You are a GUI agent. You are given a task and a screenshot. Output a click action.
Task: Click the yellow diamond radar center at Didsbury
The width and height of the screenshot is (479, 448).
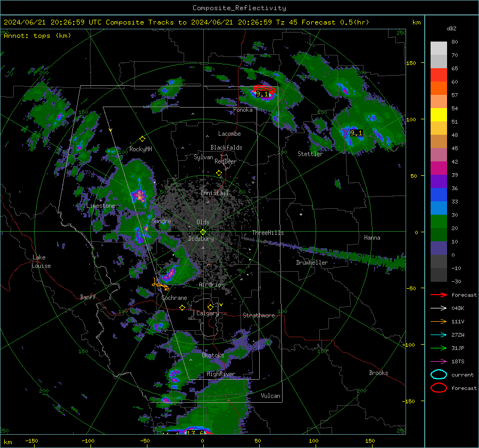point(203,232)
